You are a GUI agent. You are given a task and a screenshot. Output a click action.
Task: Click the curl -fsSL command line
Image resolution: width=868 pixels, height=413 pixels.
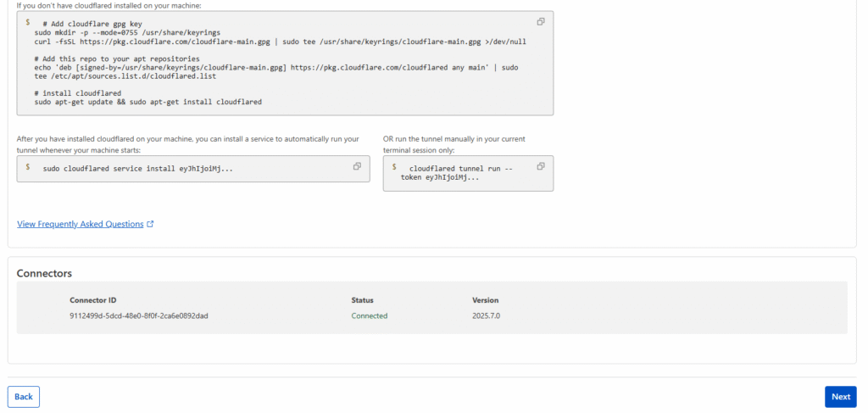pyautogui.click(x=280, y=42)
